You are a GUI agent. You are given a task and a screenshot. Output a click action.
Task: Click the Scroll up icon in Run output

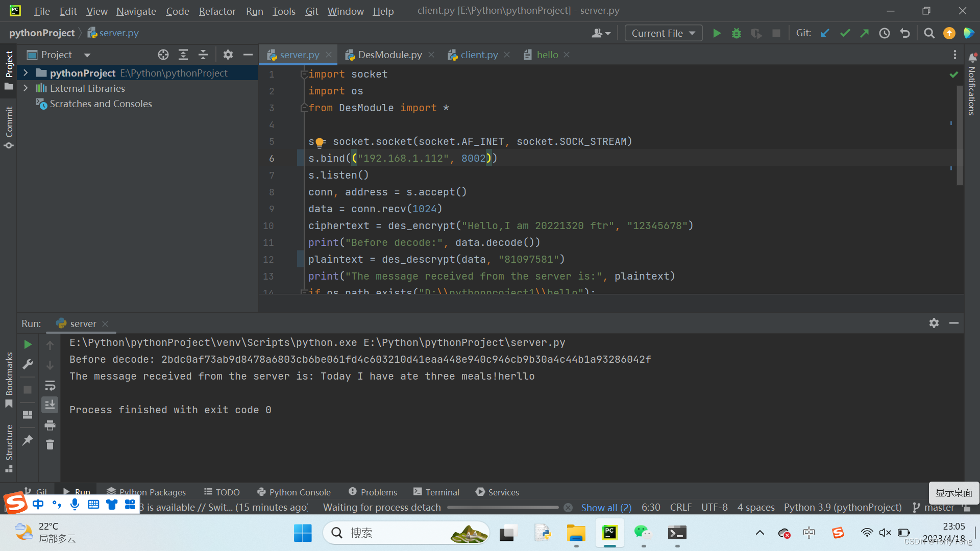pos(51,344)
